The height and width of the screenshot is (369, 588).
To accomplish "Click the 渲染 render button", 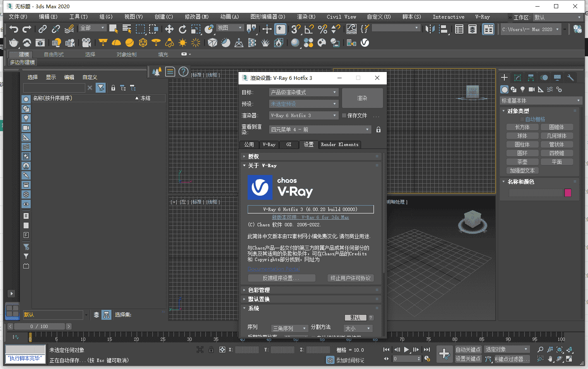I will point(362,98).
